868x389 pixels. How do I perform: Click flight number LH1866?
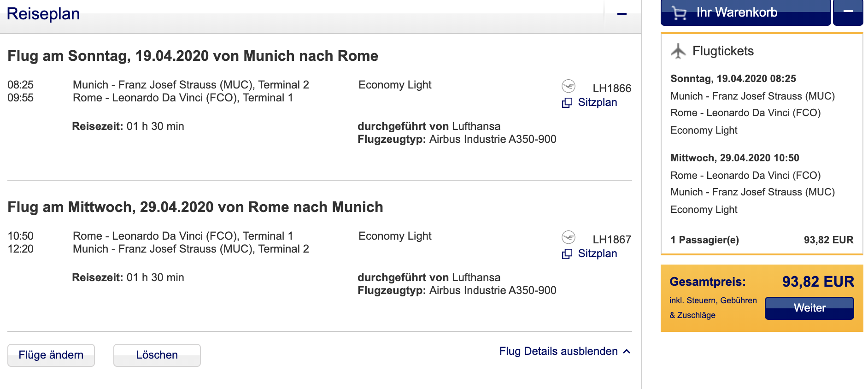(611, 88)
